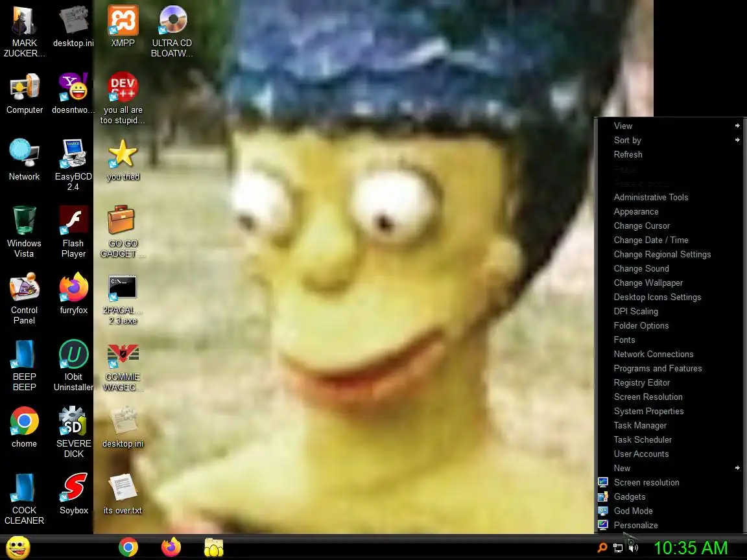
Task: Choose DPI Scaling entry
Action: click(x=670, y=311)
